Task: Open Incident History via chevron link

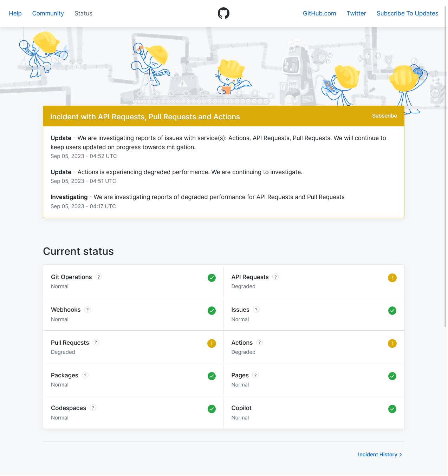Action: pyautogui.click(x=380, y=455)
